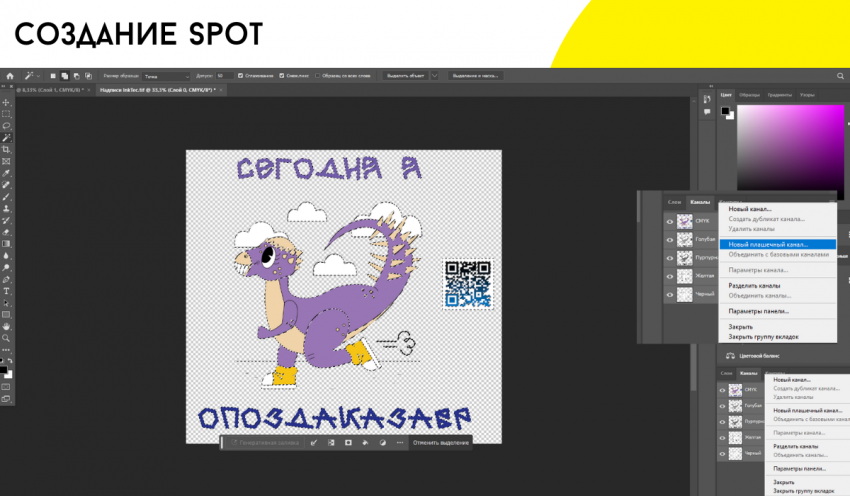850x496 pixels.
Task: Select the Spot Healing Brush tool
Action: tap(6, 185)
